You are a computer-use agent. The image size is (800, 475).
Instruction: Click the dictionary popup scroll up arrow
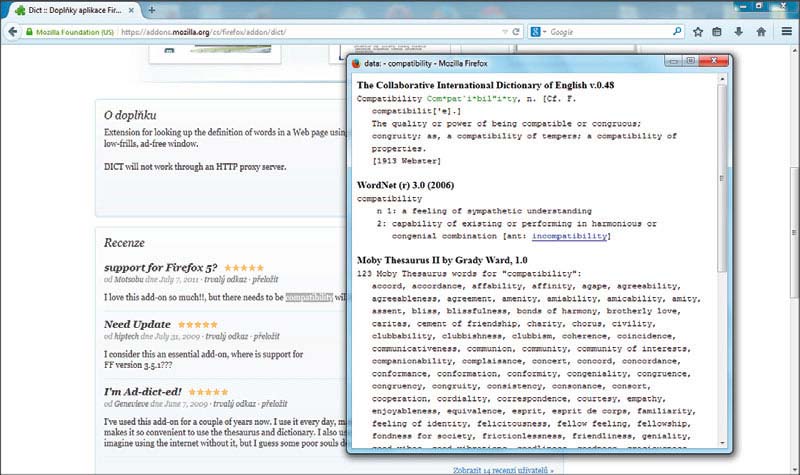click(722, 79)
